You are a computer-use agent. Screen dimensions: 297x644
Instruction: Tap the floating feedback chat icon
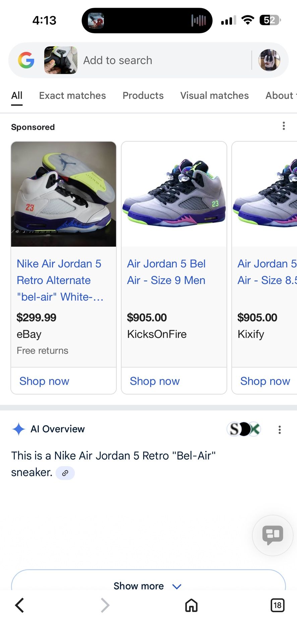[273, 535]
